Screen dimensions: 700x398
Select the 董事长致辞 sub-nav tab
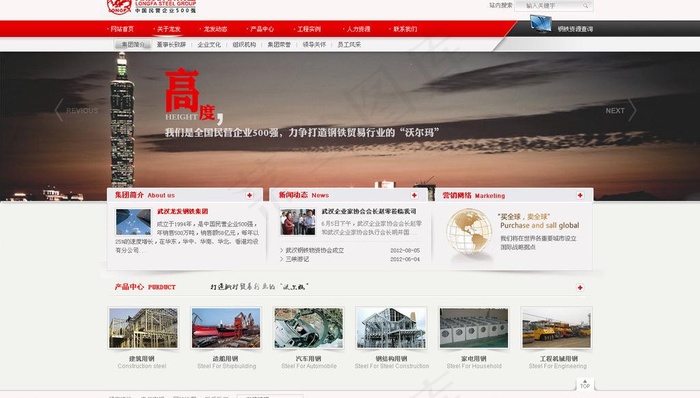coord(171,45)
